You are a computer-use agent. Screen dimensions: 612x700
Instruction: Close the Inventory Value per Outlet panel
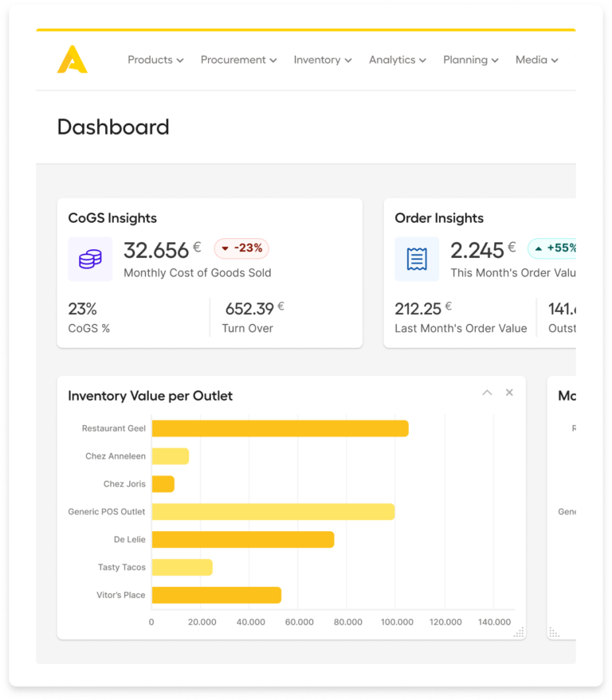pos(509,393)
